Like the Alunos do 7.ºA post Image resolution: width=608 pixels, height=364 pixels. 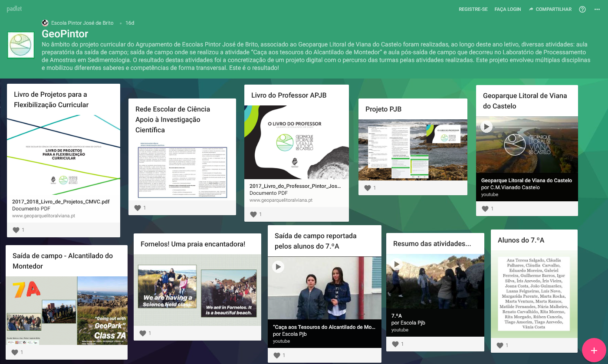(x=500, y=345)
